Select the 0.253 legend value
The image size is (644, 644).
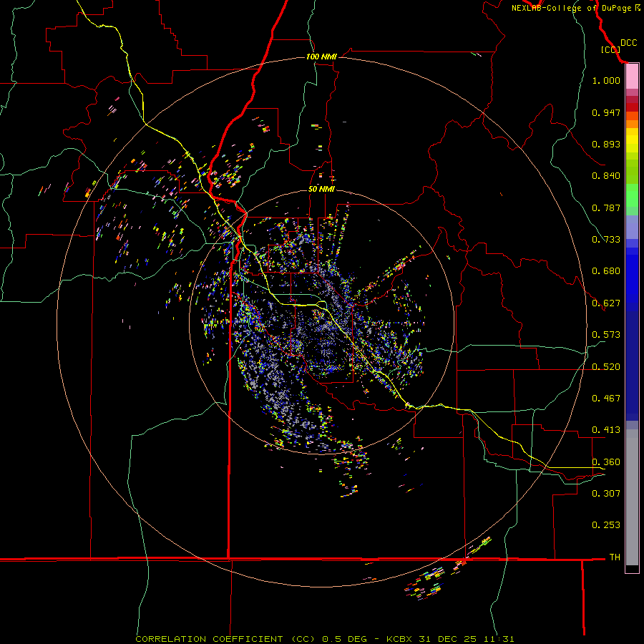[606, 525]
